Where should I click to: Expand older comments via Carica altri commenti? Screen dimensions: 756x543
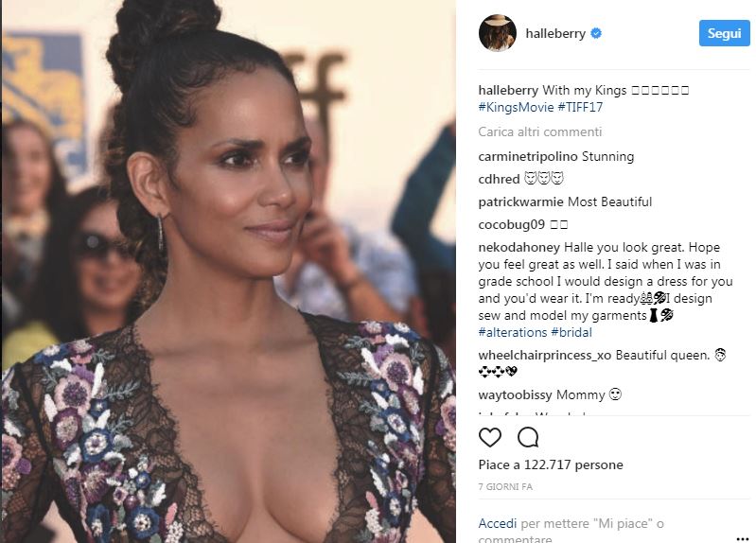pyautogui.click(x=540, y=131)
